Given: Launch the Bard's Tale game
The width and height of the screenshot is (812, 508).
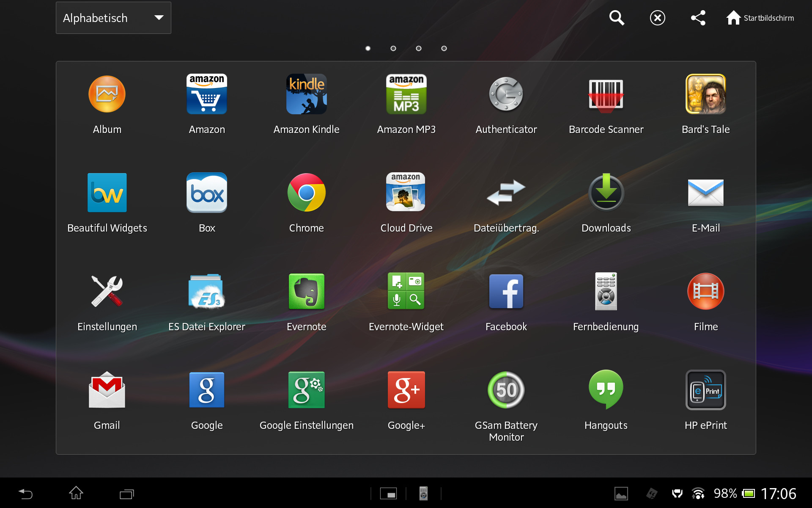Looking at the screenshot, I should tap(706, 94).
